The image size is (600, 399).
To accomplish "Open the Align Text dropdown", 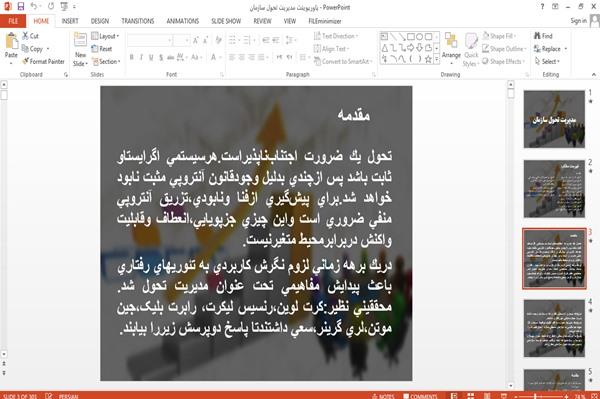I will pos(331,49).
